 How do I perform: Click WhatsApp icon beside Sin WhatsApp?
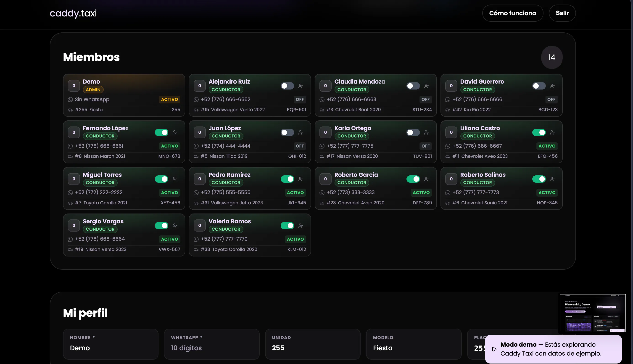coord(70,100)
